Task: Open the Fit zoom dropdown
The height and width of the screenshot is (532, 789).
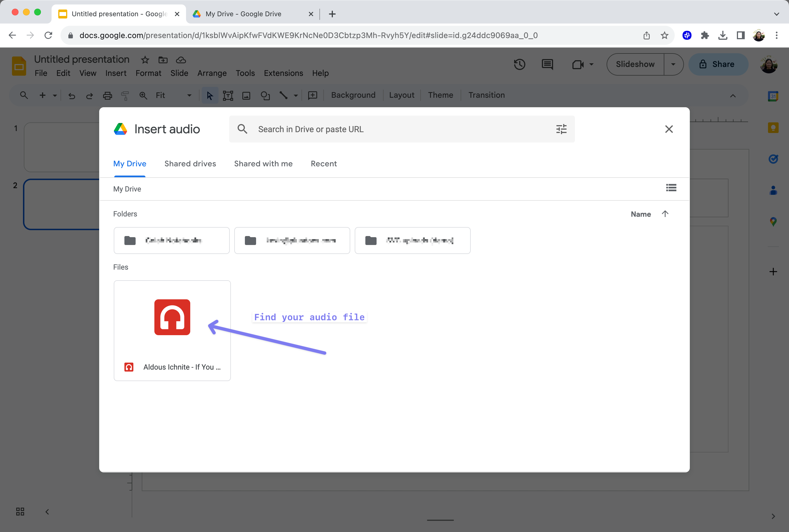Action: tap(189, 95)
